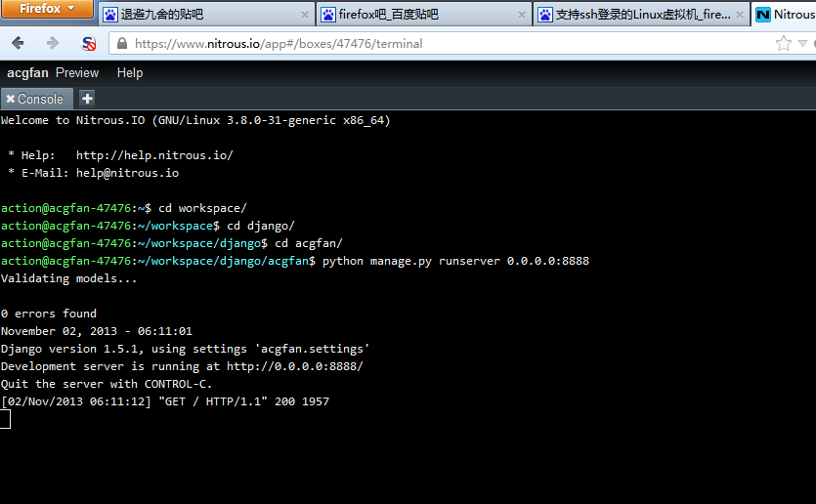
Task: Click the November 02, 2013 timestamp line
Action: [x=97, y=331]
